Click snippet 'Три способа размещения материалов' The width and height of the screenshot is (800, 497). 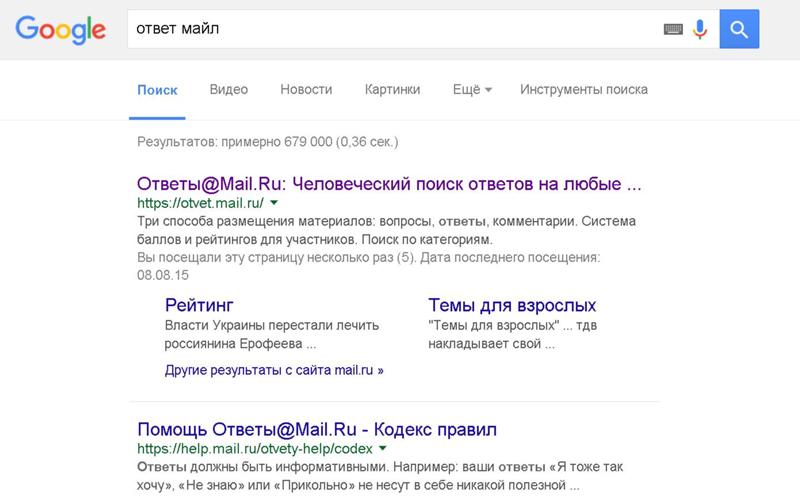(256, 221)
